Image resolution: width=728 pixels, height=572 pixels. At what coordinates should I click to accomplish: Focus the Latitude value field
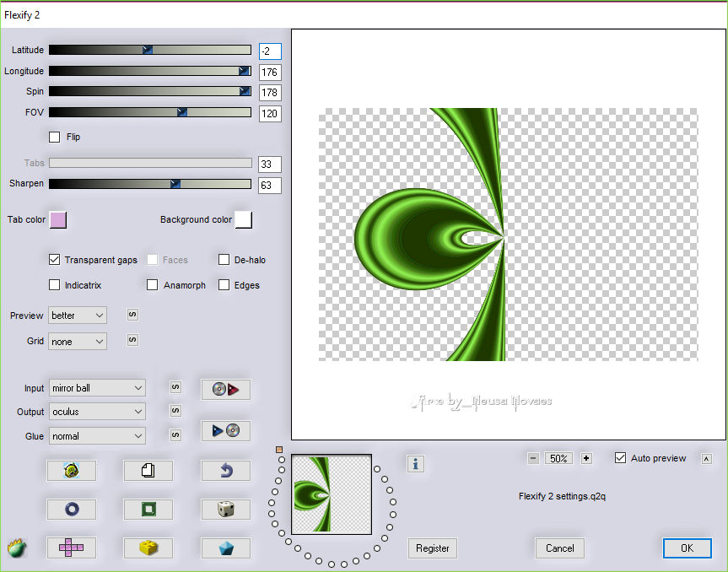coord(270,51)
